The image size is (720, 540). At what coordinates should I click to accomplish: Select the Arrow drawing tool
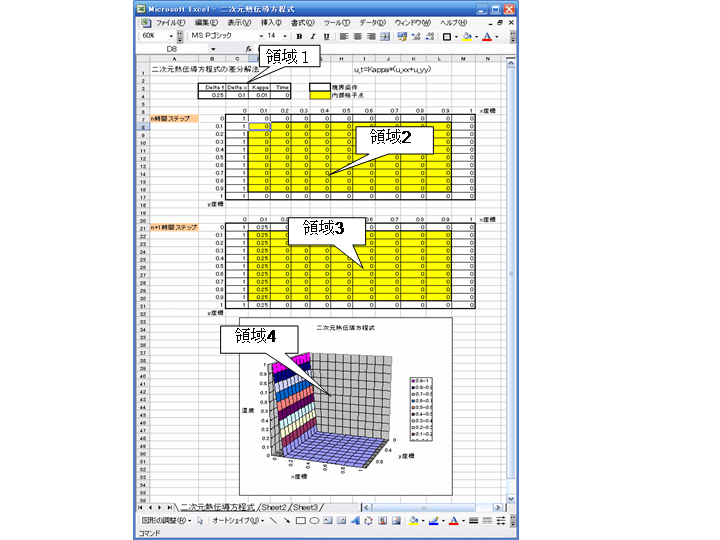(x=287, y=520)
